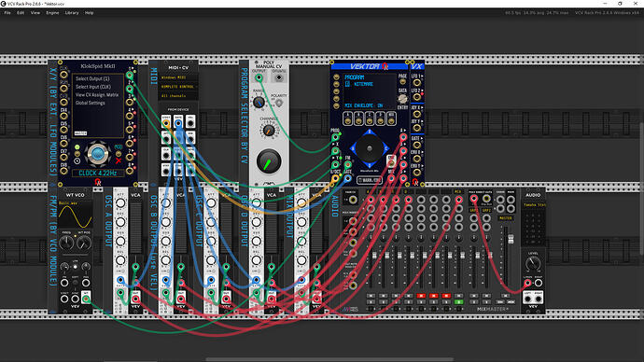
Task: Click the MixMaster master fader handle
Action: [511, 239]
